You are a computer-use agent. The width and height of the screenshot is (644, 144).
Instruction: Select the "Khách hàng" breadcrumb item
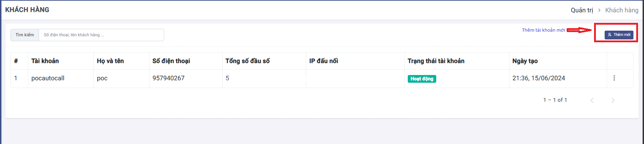[622, 10]
